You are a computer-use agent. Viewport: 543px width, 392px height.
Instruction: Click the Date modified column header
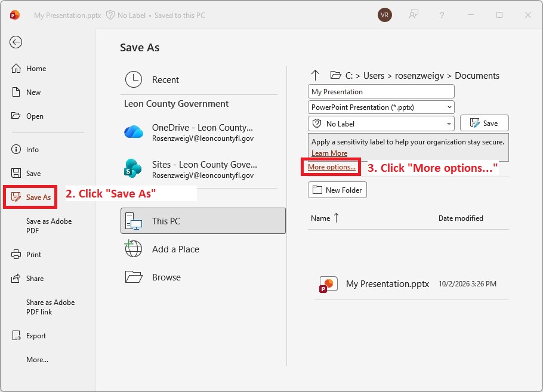(x=461, y=218)
